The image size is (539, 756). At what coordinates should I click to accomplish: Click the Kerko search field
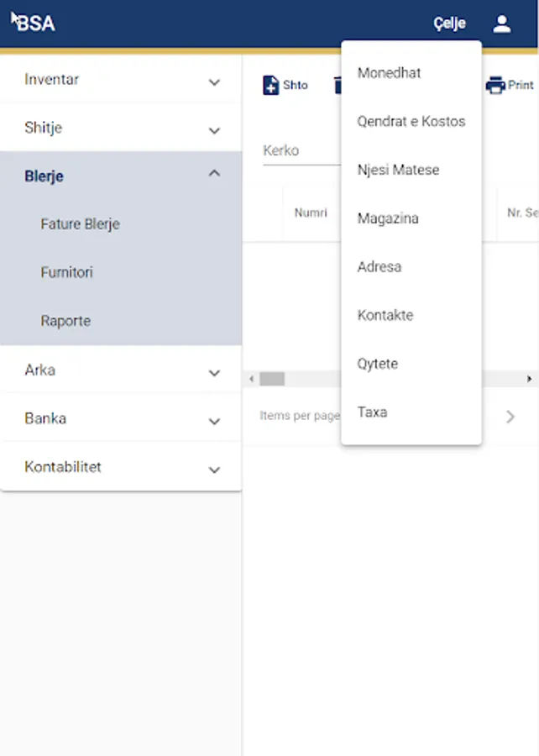301,151
